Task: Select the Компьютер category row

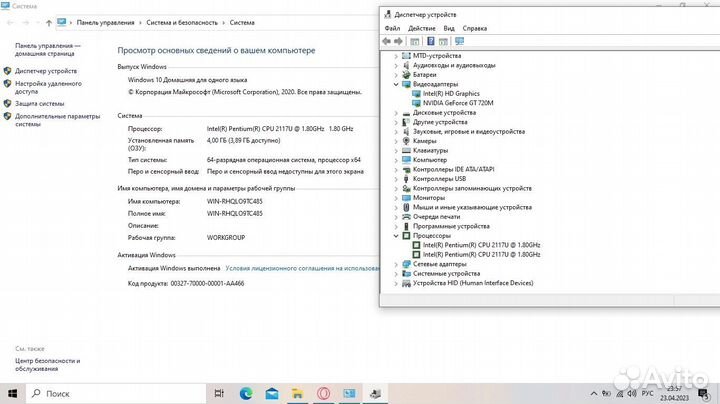Action: click(429, 160)
